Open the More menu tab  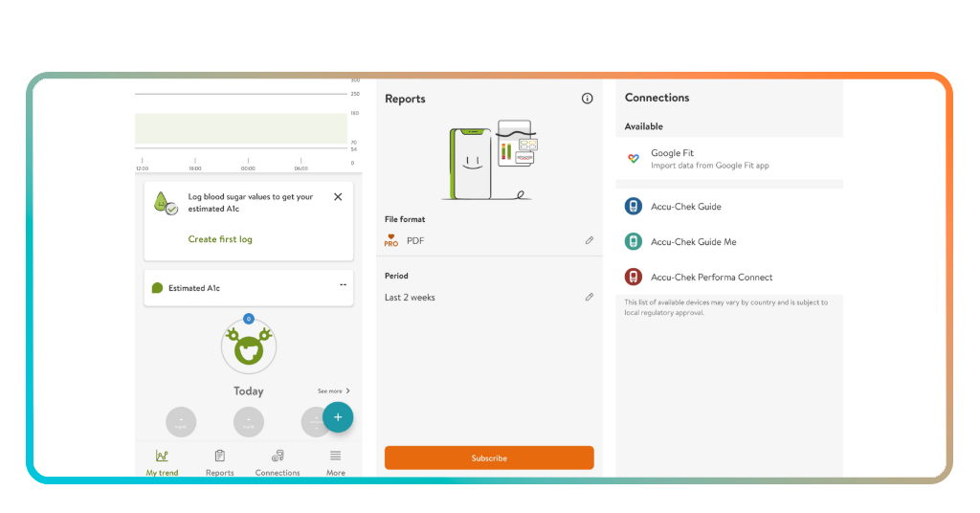tap(335, 462)
